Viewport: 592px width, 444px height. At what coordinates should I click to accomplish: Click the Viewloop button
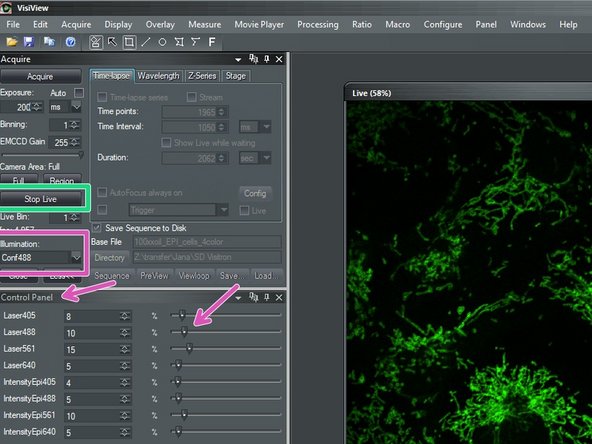coord(194,276)
